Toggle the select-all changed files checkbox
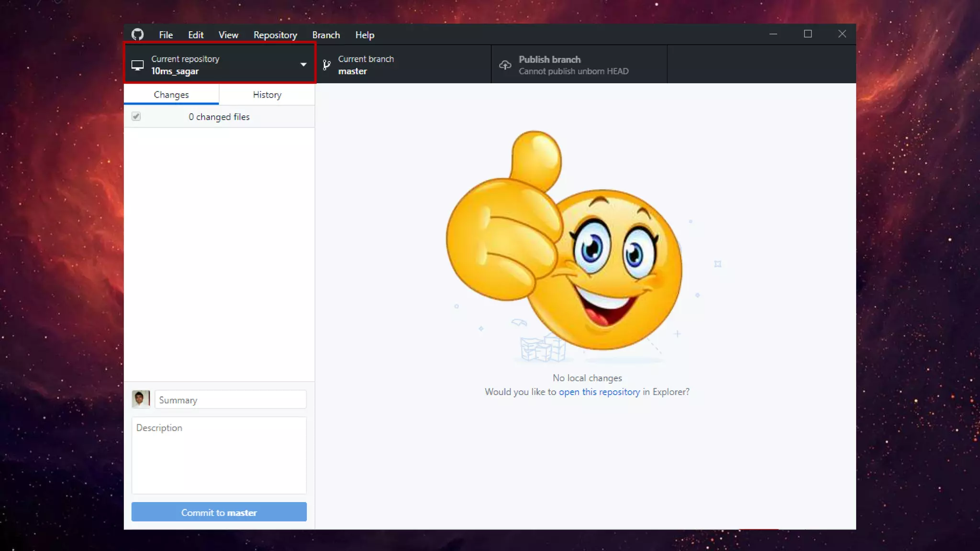The height and width of the screenshot is (551, 980). pos(136,117)
